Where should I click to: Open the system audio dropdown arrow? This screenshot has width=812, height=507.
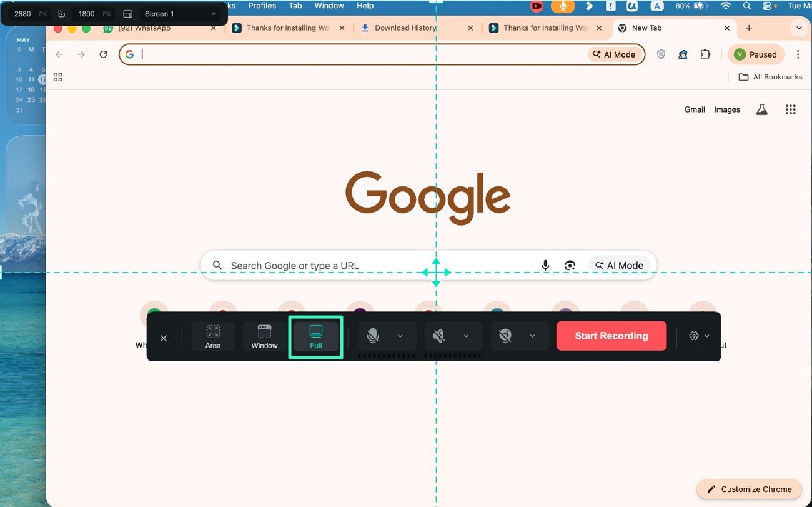pyautogui.click(x=466, y=336)
